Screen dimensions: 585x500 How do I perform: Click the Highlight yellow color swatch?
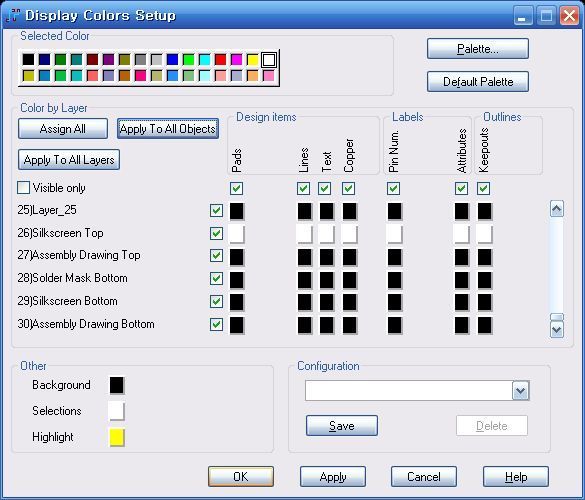point(117,437)
